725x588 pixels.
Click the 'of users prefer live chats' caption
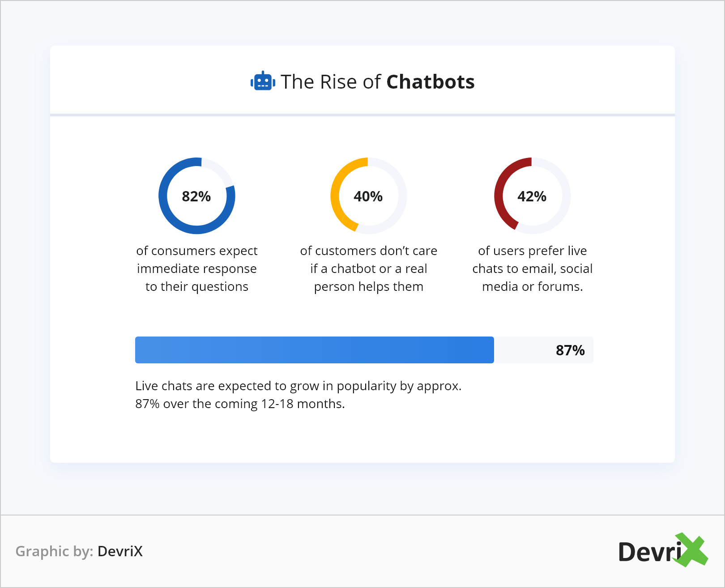coord(532,260)
